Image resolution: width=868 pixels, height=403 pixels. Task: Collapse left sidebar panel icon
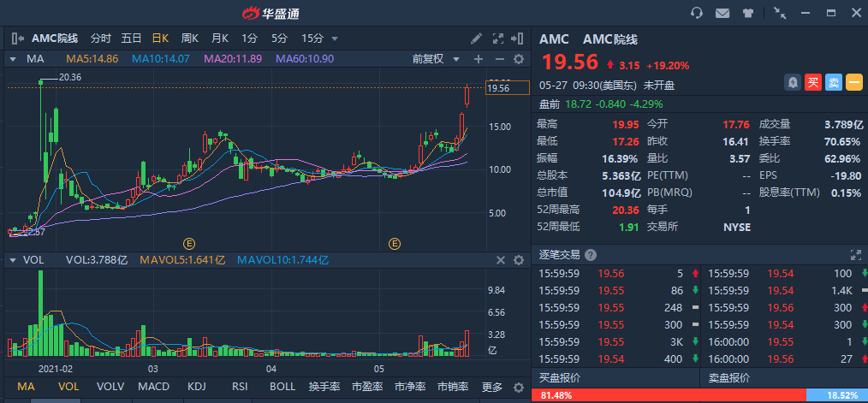[17, 39]
